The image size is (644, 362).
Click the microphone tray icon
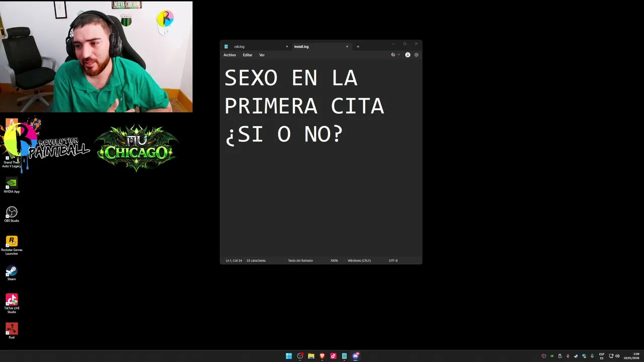point(592,356)
